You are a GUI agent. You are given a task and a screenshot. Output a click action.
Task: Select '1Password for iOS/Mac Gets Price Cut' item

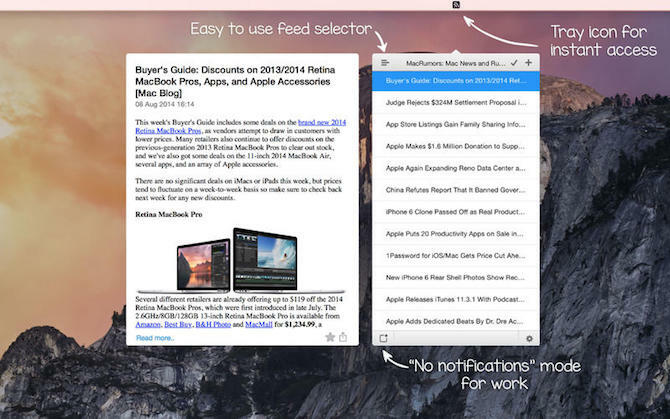click(456, 255)
